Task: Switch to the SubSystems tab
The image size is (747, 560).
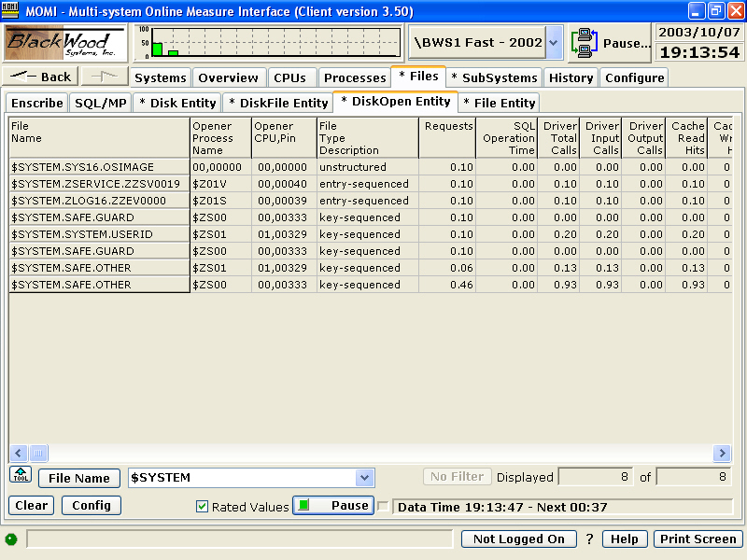Action: (x=493, y=77)
